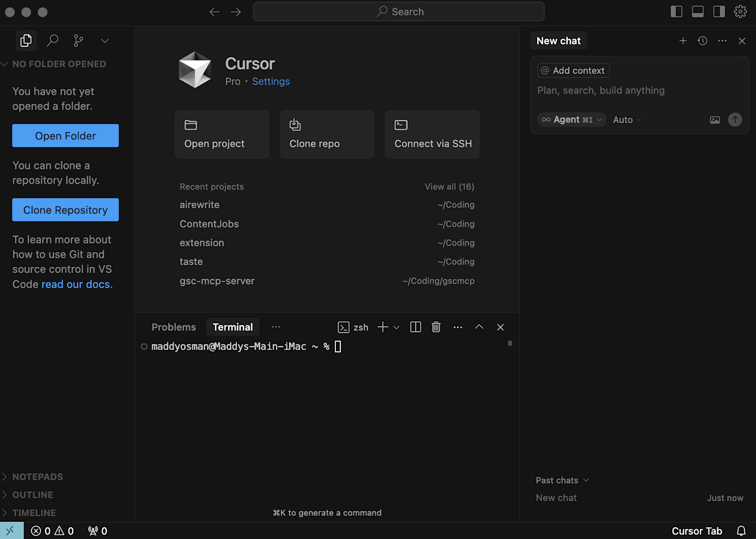Image resolution: width=756 pixels, height=539 pixels.
Task: Open the remote window status bar icon
Action: [11, 531]
